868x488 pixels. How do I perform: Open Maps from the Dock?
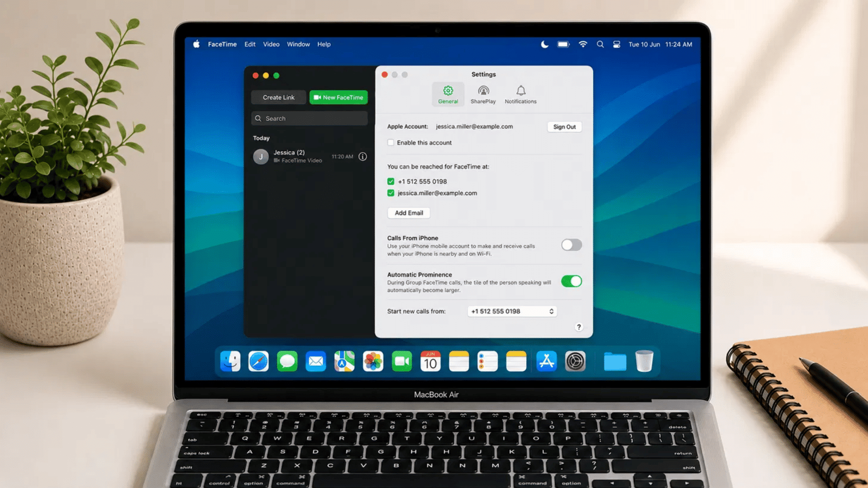(x=344, y=361)
